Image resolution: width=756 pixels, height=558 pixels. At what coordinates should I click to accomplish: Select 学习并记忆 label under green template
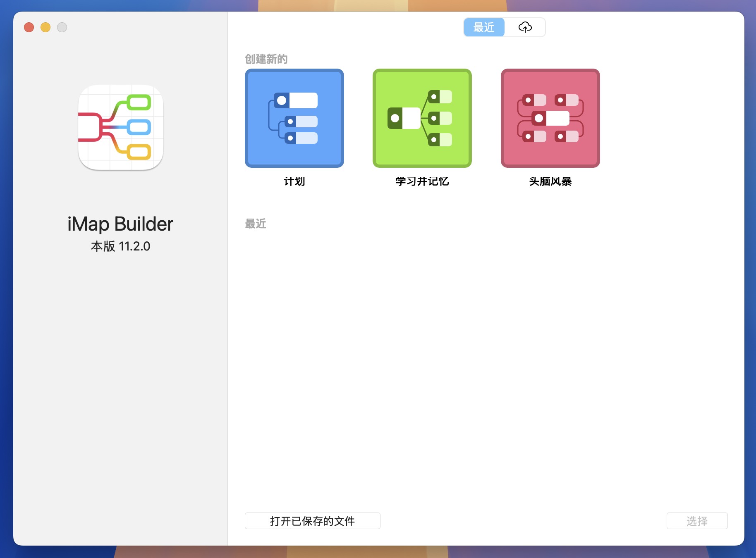click(x=421, y=181)
